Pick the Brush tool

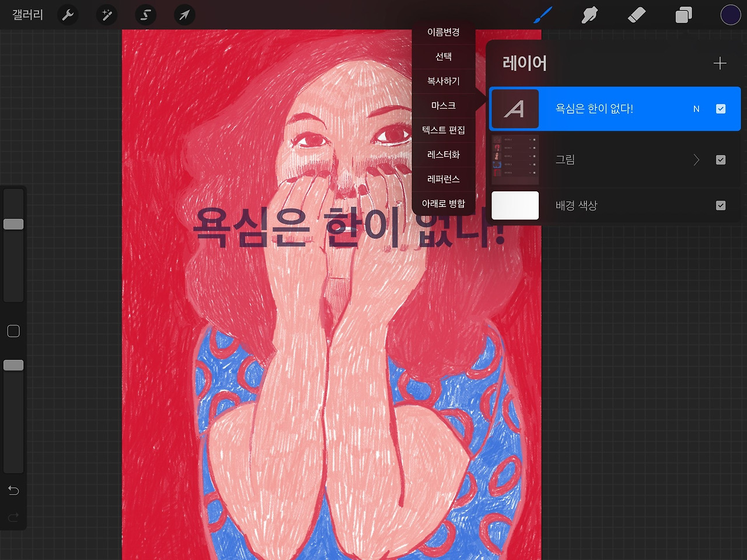(x=542, y=15)
